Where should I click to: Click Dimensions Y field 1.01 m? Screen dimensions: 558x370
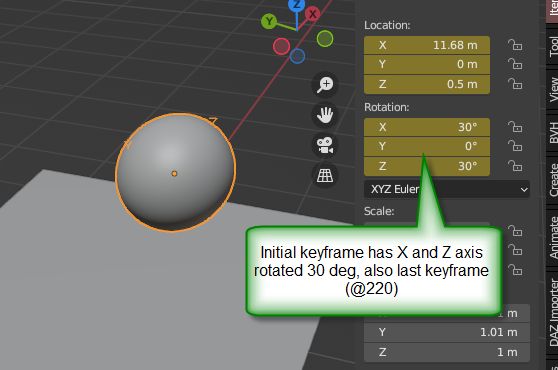pyautogui.click(x=447, y=332)
